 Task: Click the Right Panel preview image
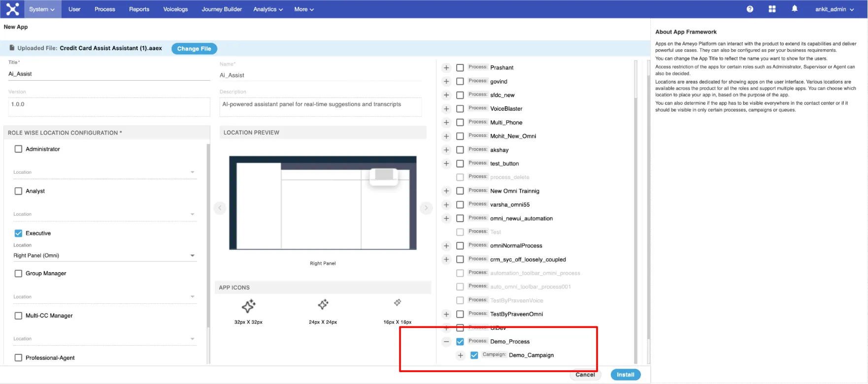coord(323,203)
